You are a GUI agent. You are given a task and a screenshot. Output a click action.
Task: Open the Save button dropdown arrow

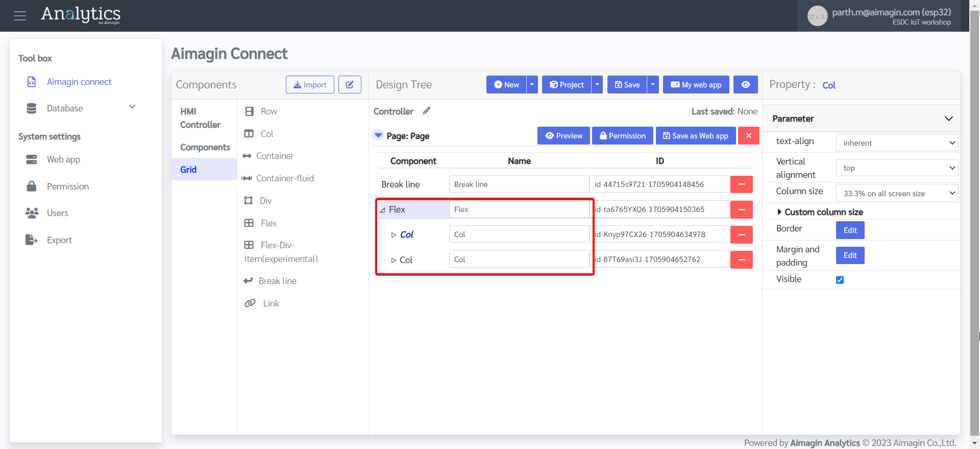653,85
